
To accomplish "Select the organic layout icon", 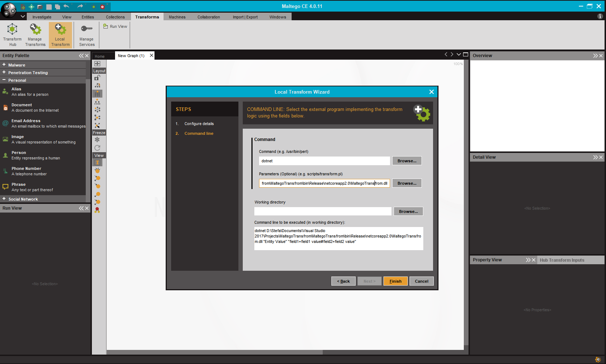I will (97, 117).
